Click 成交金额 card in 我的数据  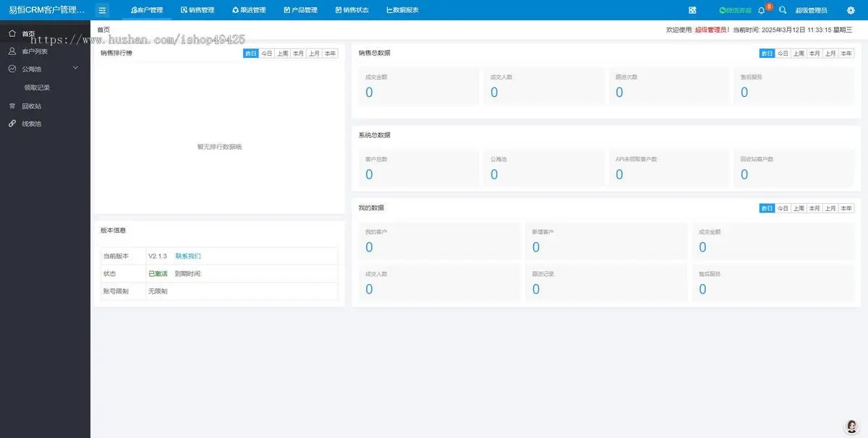pos(773,241)
